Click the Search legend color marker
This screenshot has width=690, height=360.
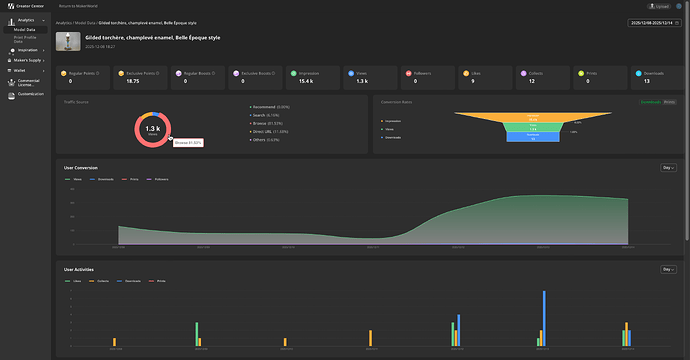(250, 115)
